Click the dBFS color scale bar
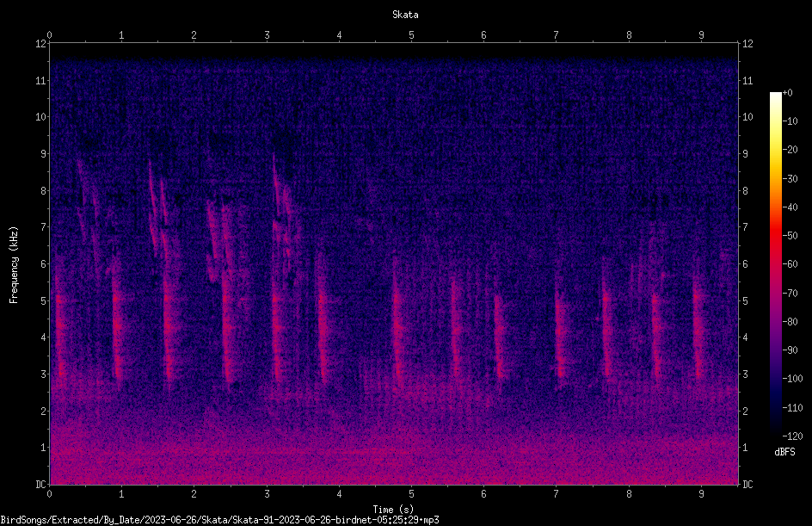Screen dimensions: 812x526 (775, 264)
